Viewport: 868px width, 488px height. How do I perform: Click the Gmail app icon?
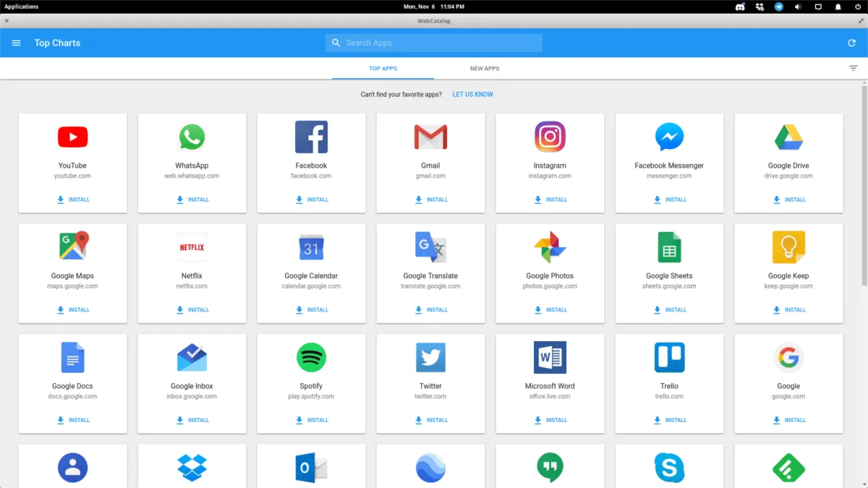[430, 137]
